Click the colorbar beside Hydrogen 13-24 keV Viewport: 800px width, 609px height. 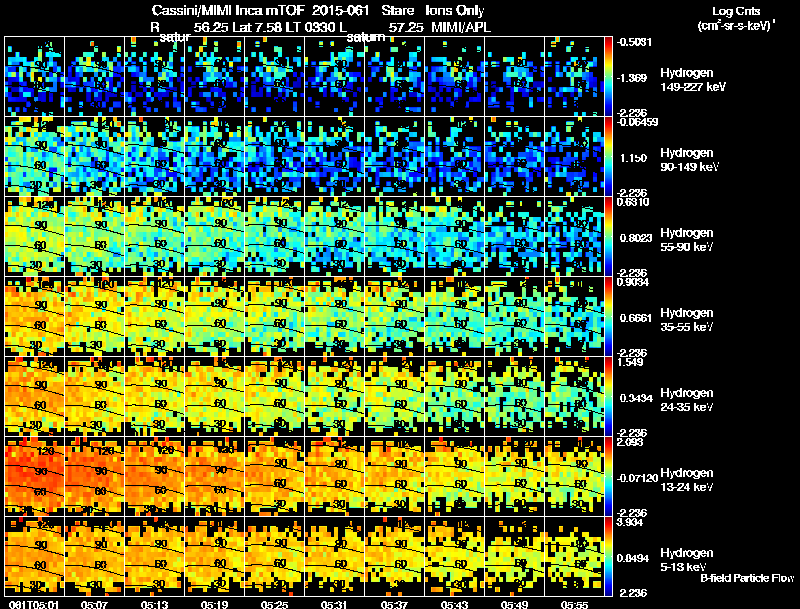tap(608, 477)
